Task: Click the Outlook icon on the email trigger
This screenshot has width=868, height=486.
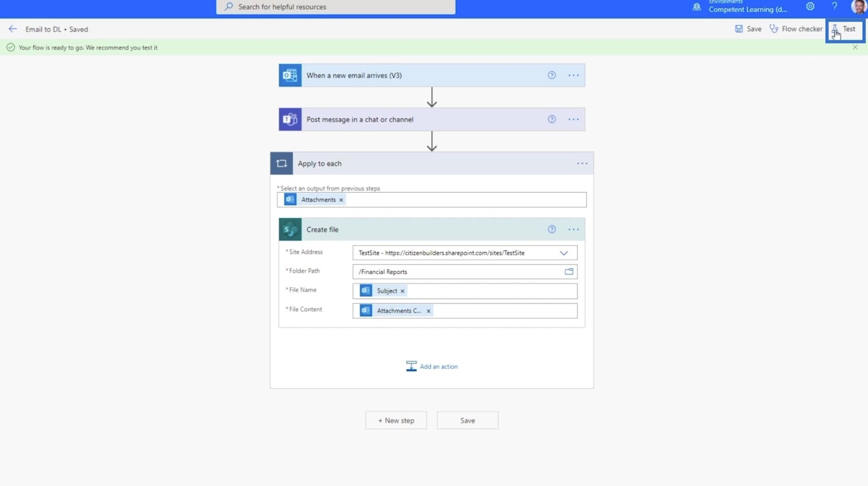Action: click(290, 75)
